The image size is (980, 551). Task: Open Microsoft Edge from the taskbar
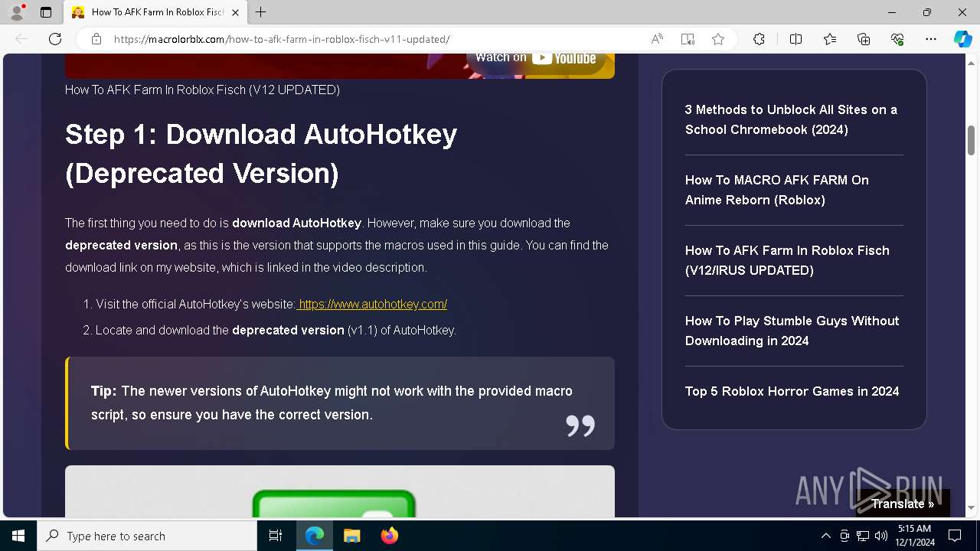315,536
